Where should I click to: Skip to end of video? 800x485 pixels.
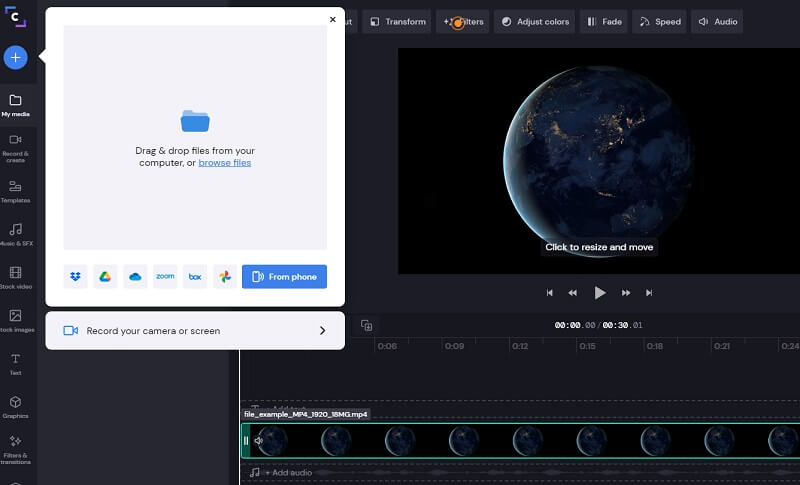(x=649, y=293)
